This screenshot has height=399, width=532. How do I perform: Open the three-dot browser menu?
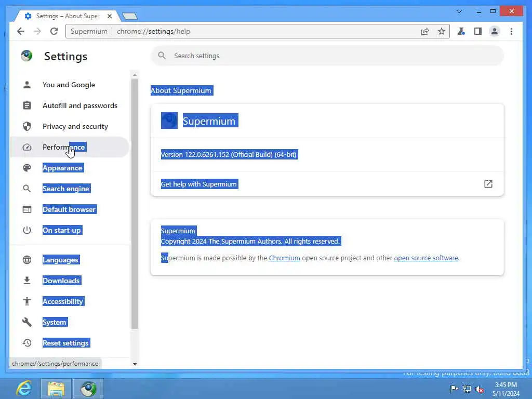tap(511, 32)
